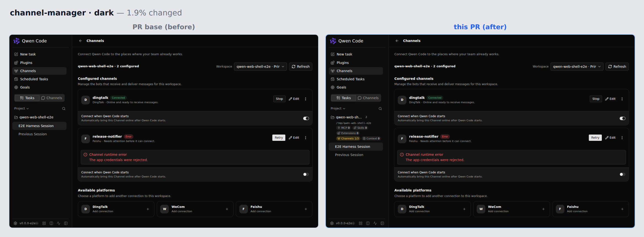
Task: Click the Skills 0 chip in the after sidebar
Action: [360, 128]
